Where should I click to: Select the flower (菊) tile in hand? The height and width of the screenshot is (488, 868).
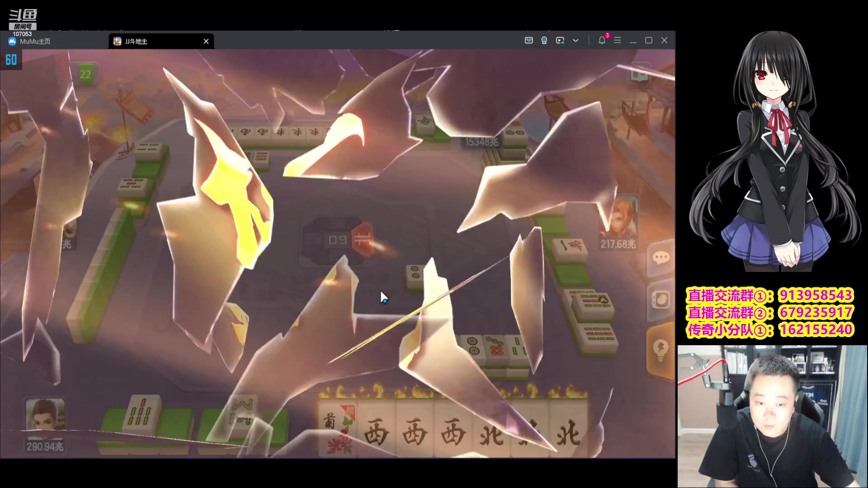pos(338,428)
